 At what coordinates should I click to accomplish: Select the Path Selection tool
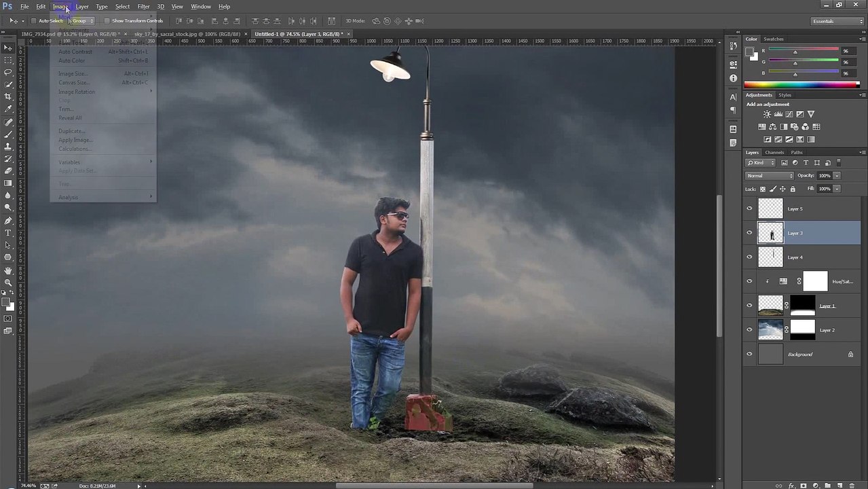[8, 245]
